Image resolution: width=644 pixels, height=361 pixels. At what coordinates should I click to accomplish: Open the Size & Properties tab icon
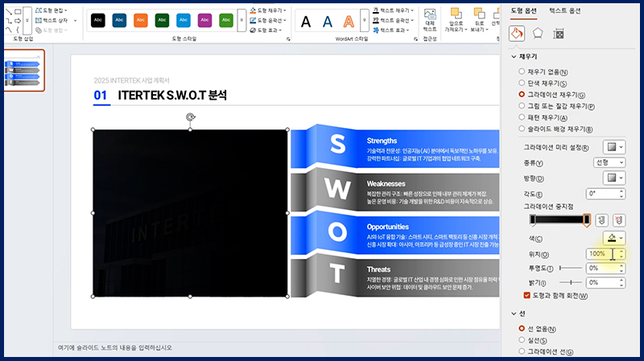pyautogui.click(x=559, y=34)
